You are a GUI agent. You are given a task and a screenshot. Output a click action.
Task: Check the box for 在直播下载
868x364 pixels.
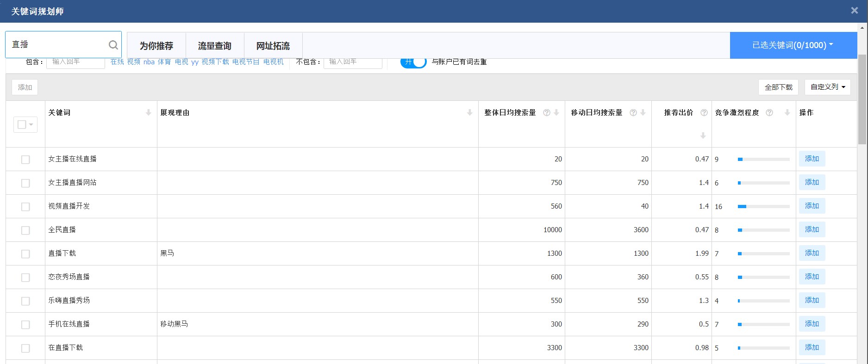point(25,348)
